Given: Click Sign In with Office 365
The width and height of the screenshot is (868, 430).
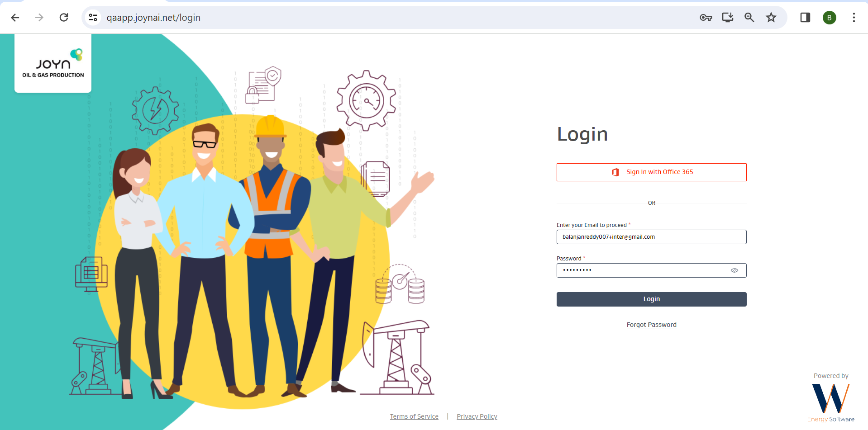Looking at the screenshot, I should [651, 172].
